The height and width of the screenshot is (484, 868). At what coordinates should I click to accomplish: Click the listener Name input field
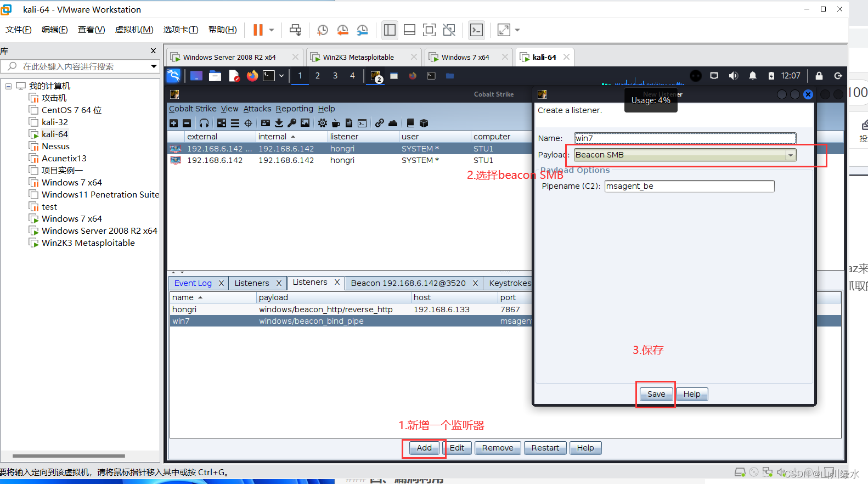pyautogui.click(x=685, y=138)
